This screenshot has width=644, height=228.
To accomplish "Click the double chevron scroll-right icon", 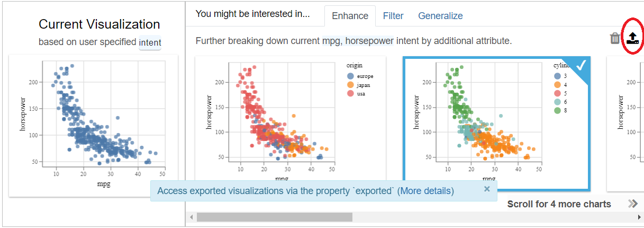I will click(x=633, y=204).
